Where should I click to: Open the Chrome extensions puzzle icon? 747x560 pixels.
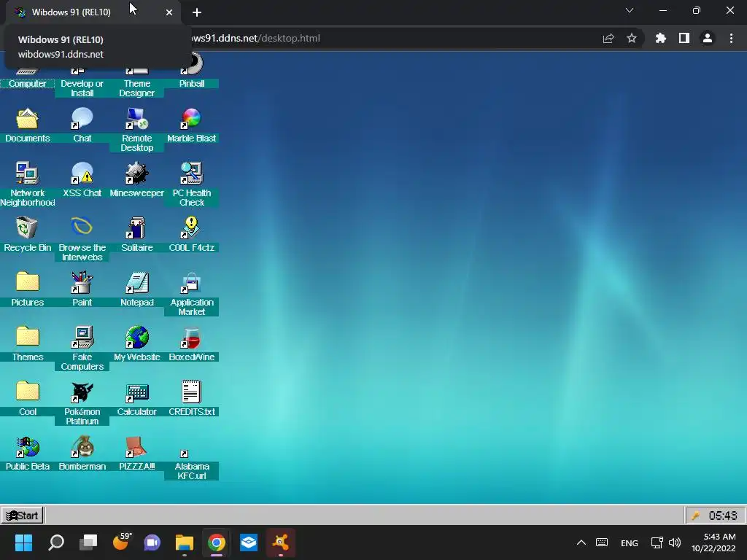[x=660, y=38]
